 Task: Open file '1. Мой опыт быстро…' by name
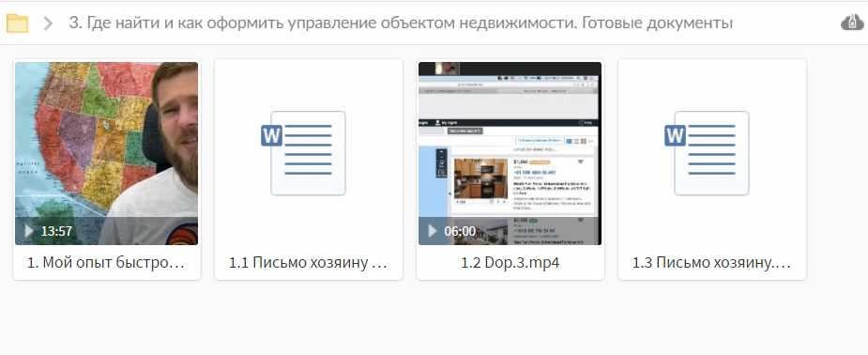(x=106, y=263)
